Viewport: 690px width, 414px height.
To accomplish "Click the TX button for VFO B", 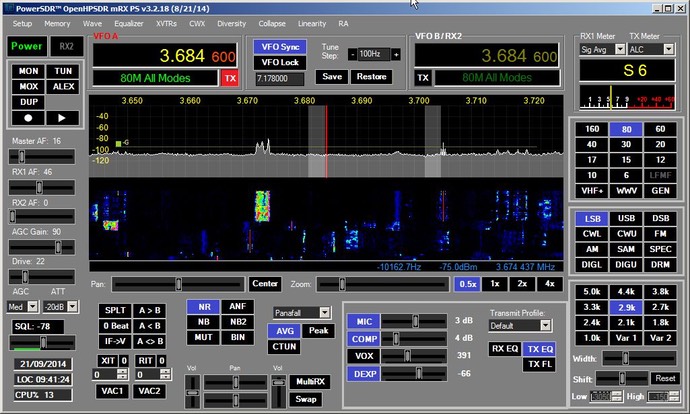I will tap(423, 78).
